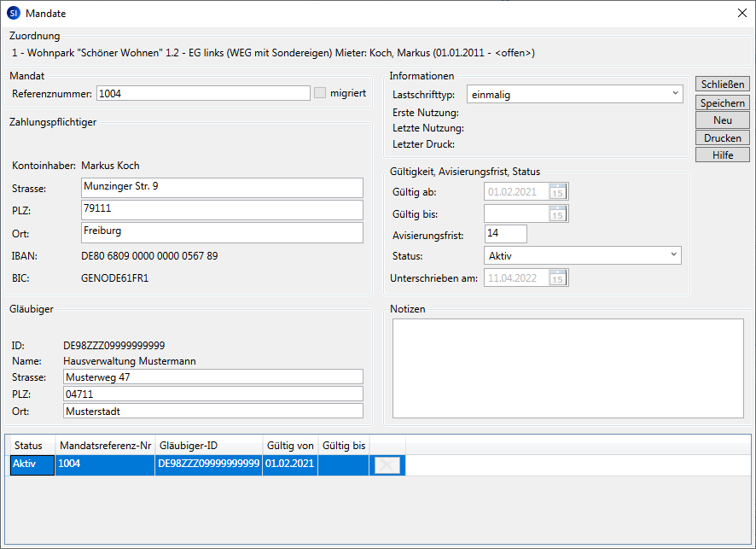Sort by the Mandatsreferenz-Nr column header
Screen dimensions: 756x549
click(x=104, y=446)
